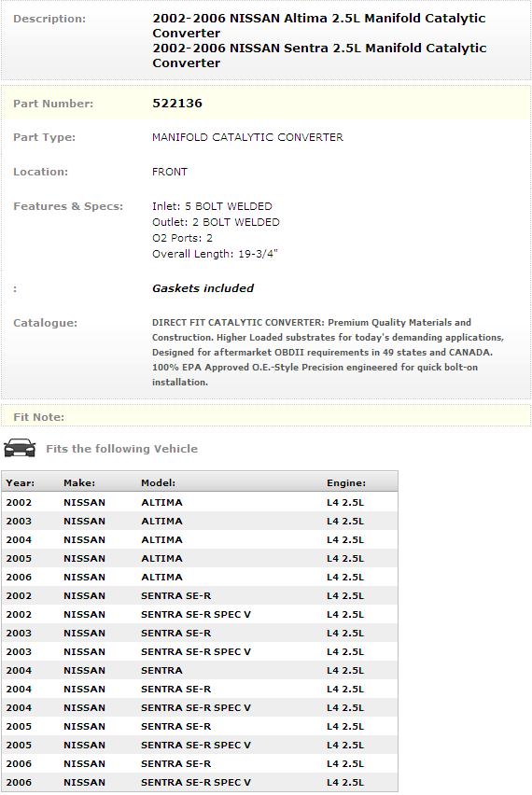Click SENTRA SE-R in the 2005 row
Image resolution: width=532 pixels, height=795 pixels.
pyautogui.click(x=176, y=727)
